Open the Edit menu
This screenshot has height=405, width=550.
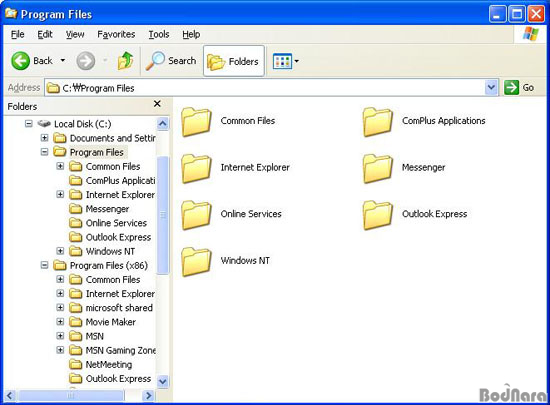[x=45, y=34]
